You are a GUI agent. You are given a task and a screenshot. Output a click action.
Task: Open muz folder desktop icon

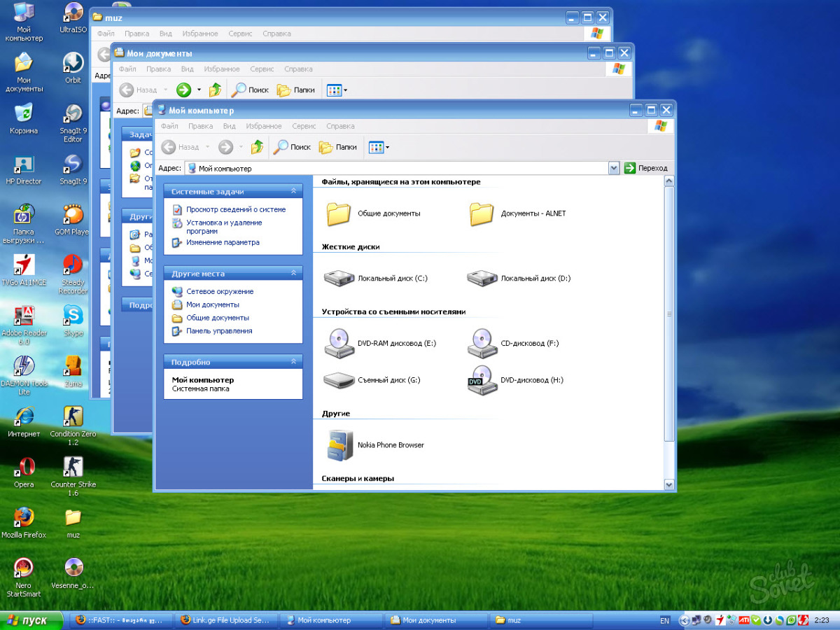[x=73, y=522]
